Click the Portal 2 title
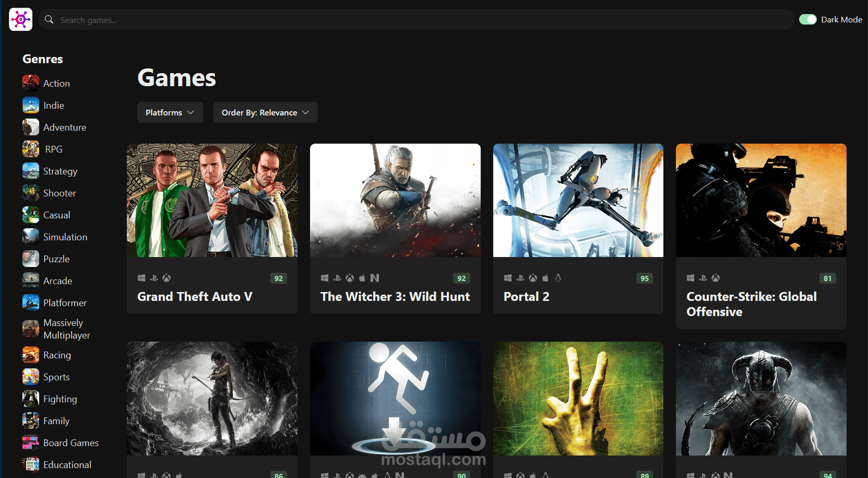The height and width of the screenshot is (478, 868). (526, 297)
